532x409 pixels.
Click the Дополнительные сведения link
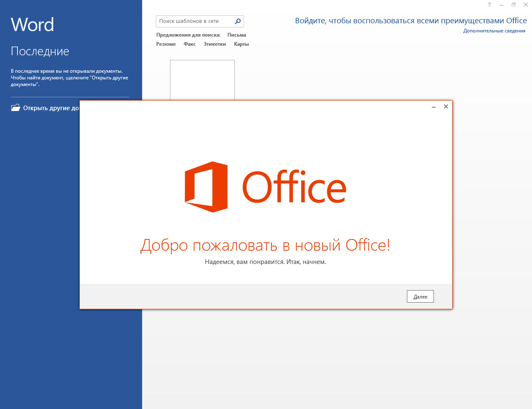[494, 31]
